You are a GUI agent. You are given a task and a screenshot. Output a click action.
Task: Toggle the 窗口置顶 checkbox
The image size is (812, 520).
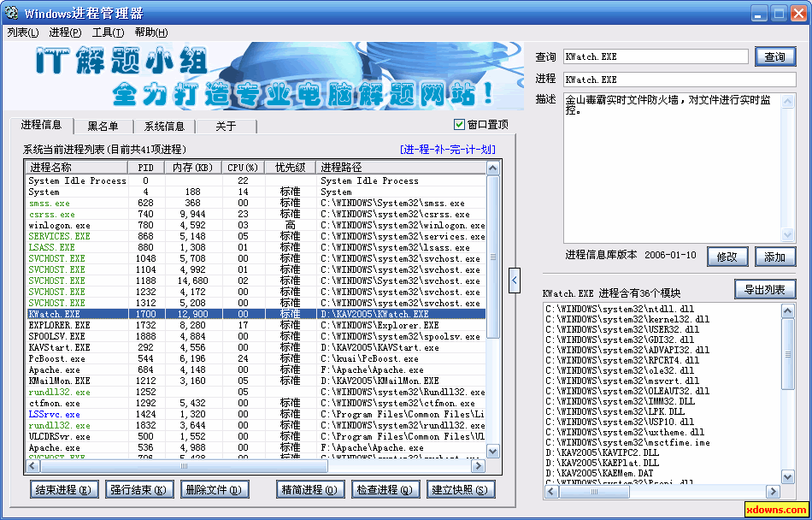point(459,124)
